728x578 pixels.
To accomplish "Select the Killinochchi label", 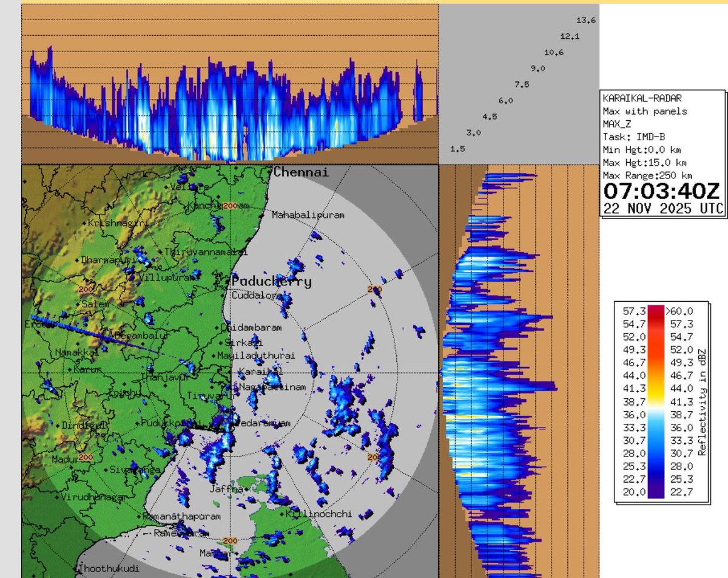I will pos(318,514).
